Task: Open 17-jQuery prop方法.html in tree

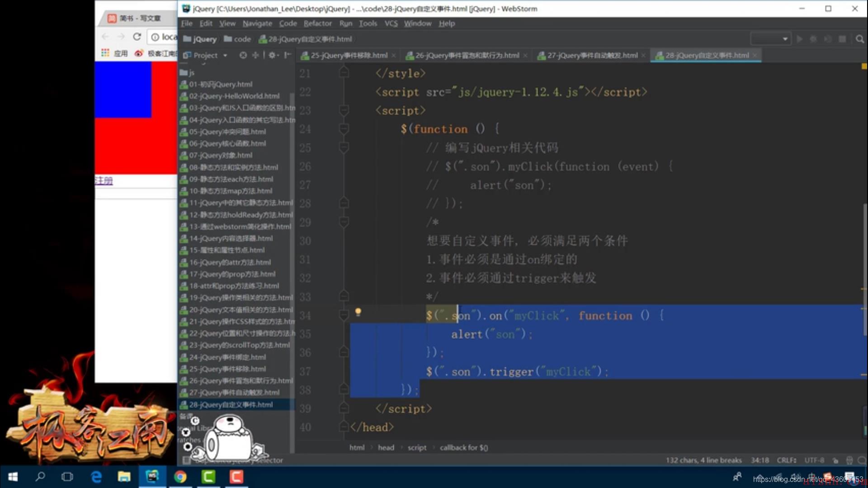Action: click(x=227, y=274)
